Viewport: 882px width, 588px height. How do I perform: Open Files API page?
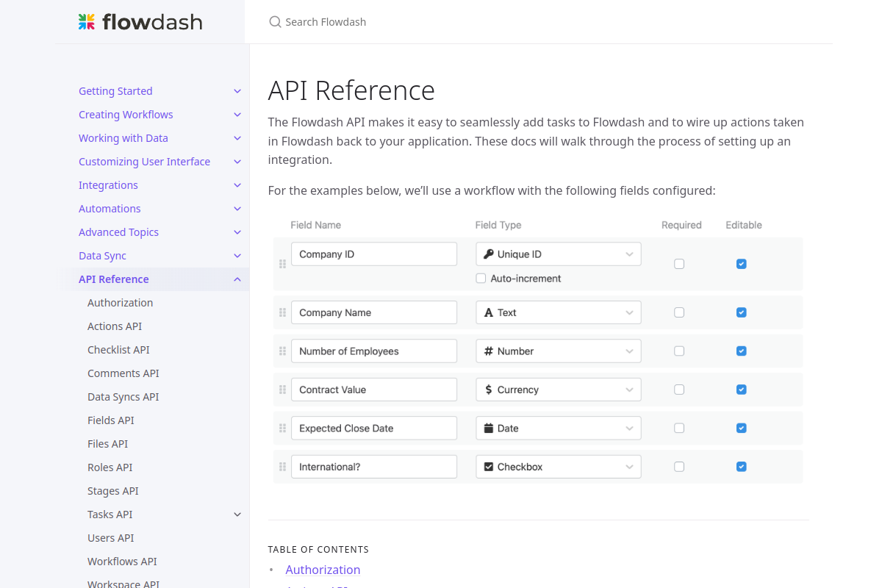coord(108,444)
